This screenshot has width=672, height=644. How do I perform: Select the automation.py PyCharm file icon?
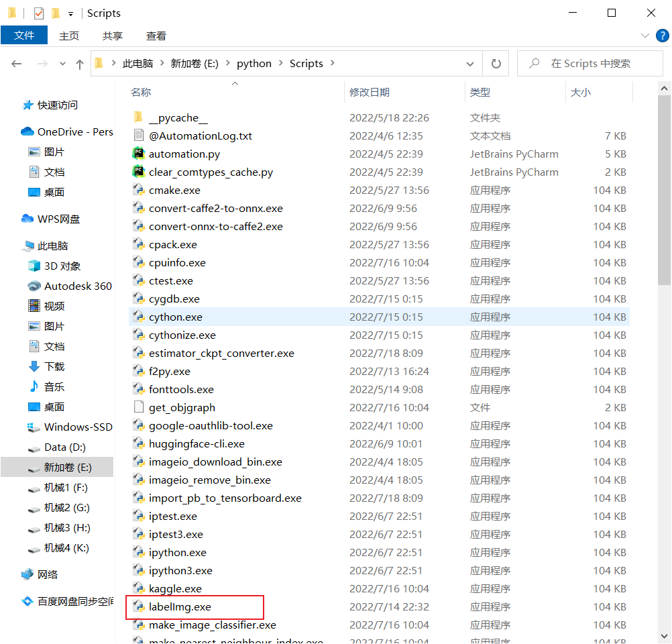pyautogui.click(x=138, y=153)
